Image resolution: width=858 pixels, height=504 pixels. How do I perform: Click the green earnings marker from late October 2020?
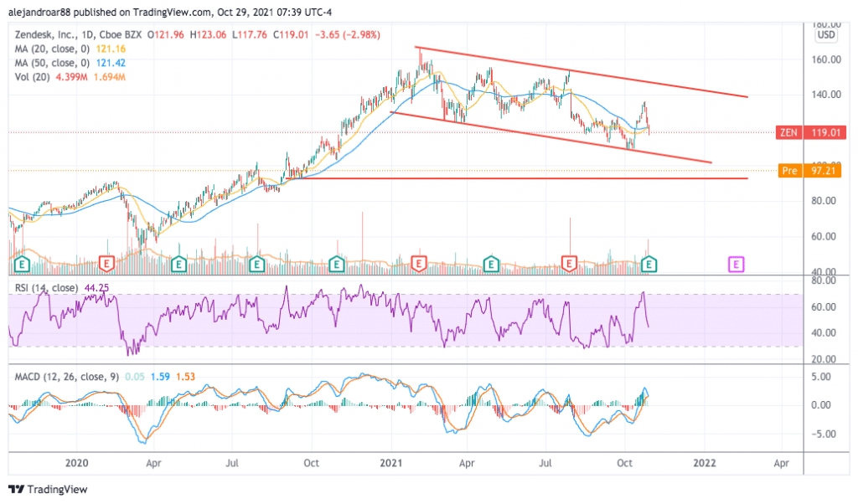(336, 265)
